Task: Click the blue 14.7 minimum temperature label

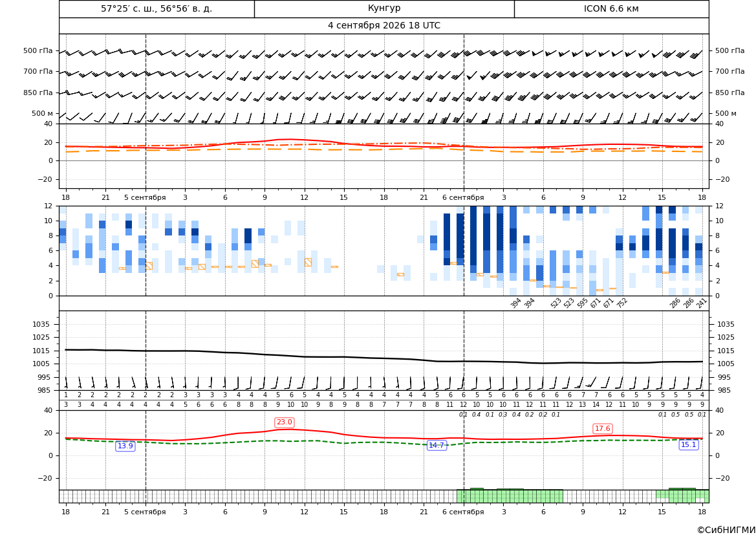Action: 437,445
